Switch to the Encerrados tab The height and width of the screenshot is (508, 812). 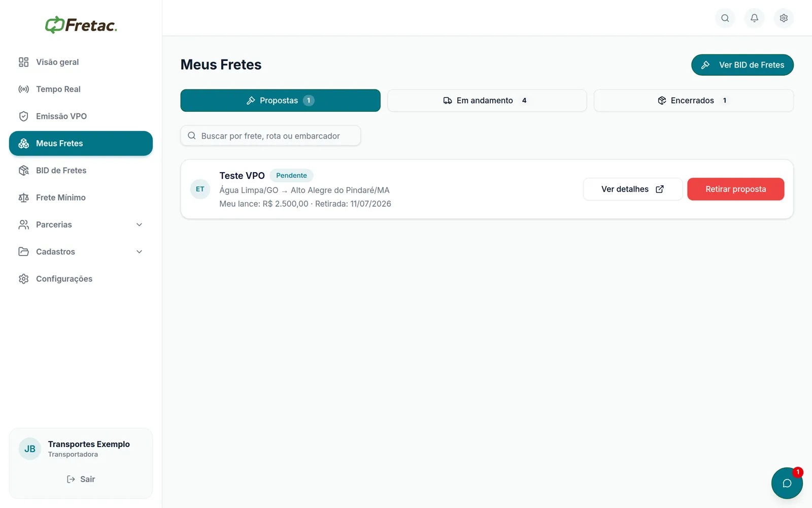[694, 101]
